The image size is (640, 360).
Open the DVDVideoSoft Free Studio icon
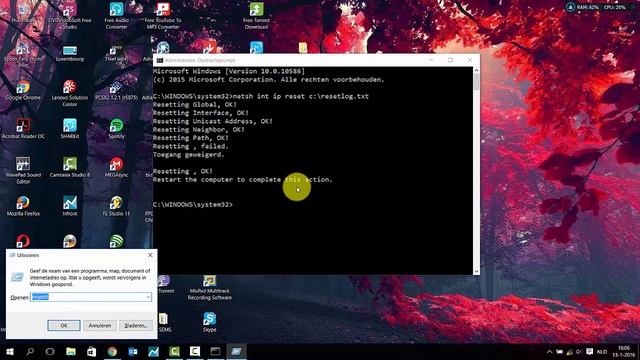[70, 16]
